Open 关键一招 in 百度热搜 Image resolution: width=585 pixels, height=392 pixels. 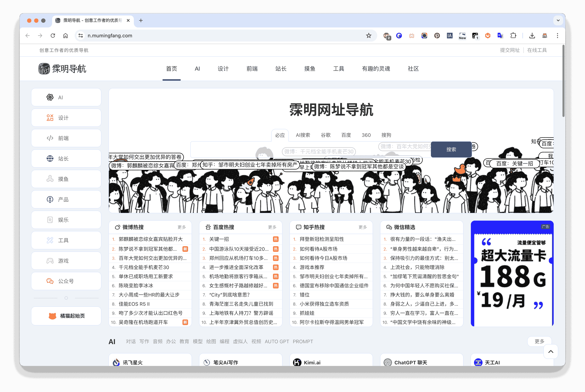click(219, 239)
